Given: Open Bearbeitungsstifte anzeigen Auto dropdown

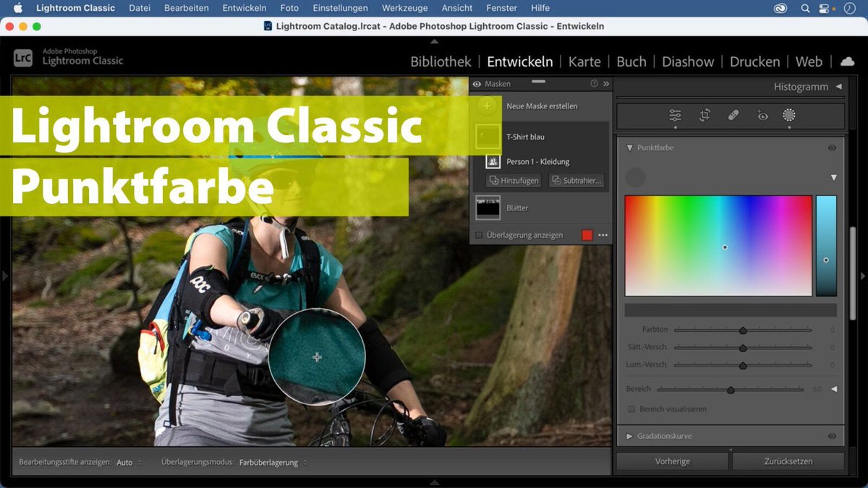Looking at the screenshot, I should click(129, 462).
